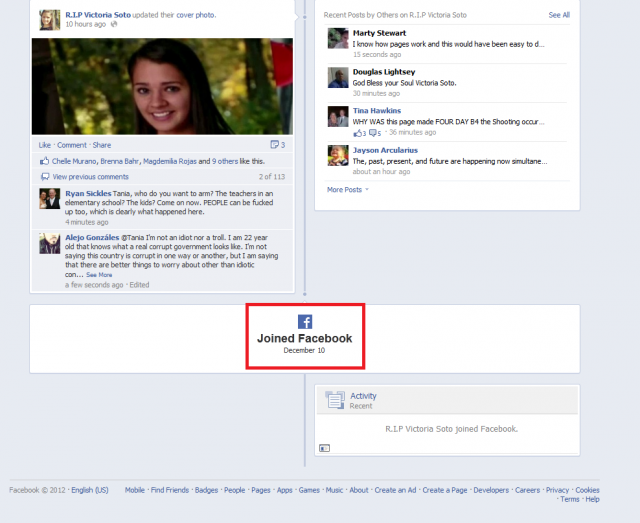Click Create an Ad in footer
Viewport: 640px width, 523px height.
396,490
